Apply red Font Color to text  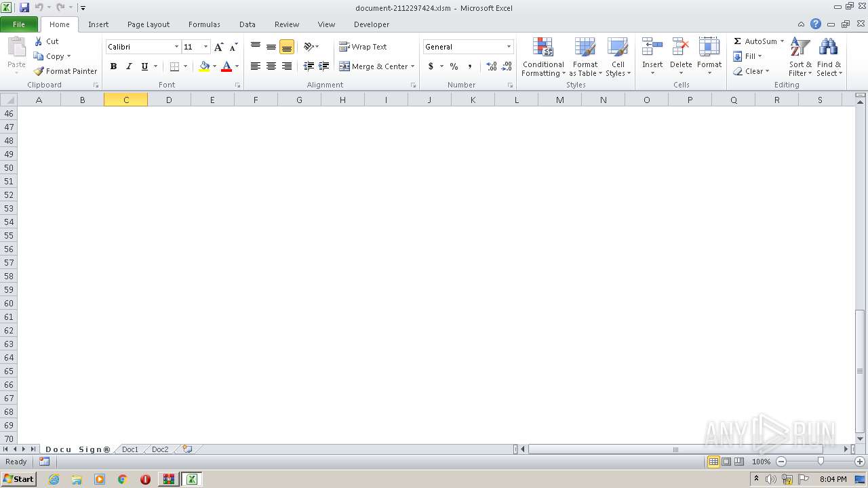click(x=226, y=66)
